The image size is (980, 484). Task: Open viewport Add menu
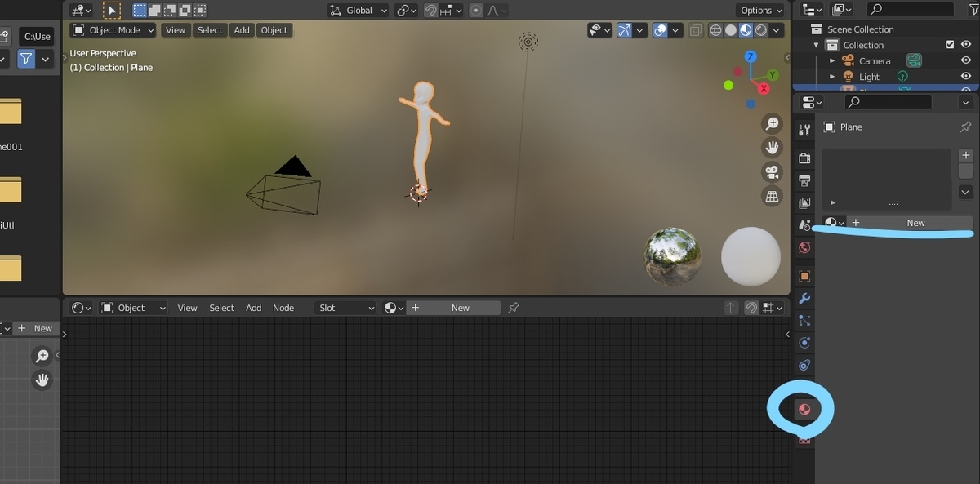[242, 30]
